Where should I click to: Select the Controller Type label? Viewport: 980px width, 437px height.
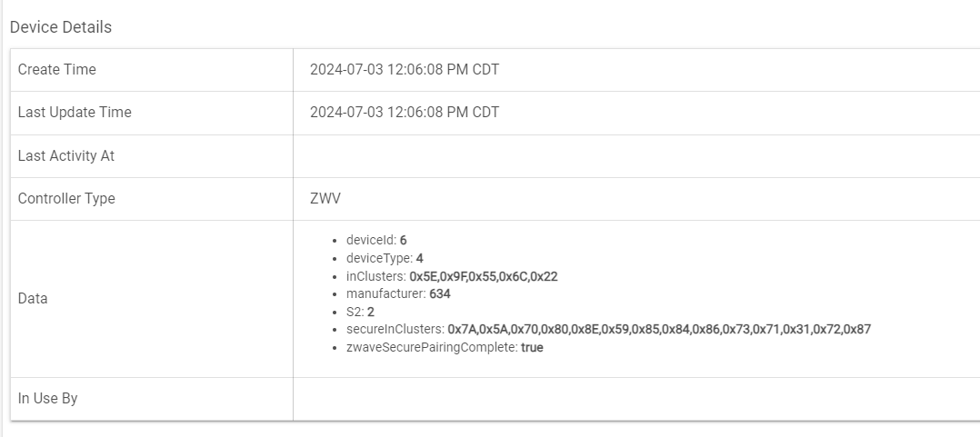[x=66, y=199]
